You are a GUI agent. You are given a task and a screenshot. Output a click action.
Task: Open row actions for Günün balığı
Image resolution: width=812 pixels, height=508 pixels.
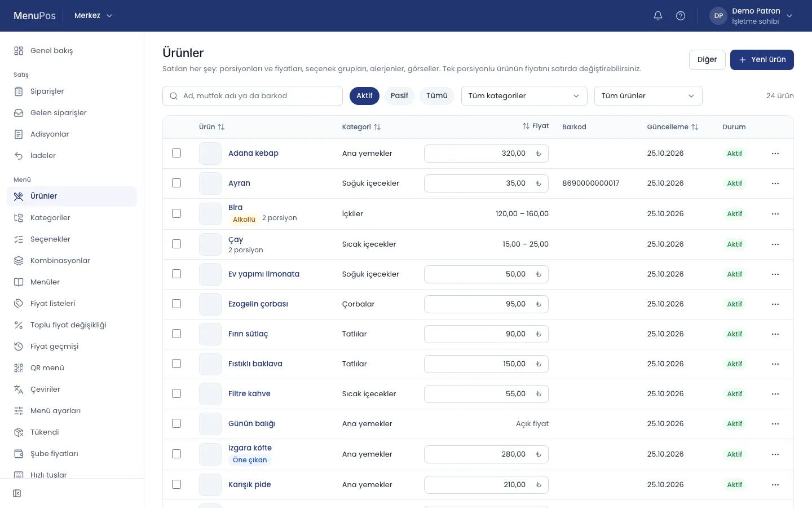[775, 424]
